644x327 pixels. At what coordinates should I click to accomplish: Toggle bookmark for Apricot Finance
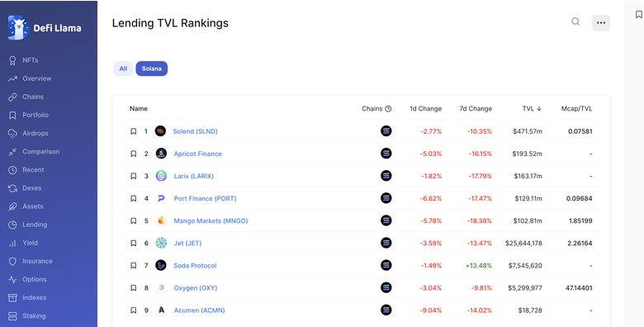tap(134, 154)
